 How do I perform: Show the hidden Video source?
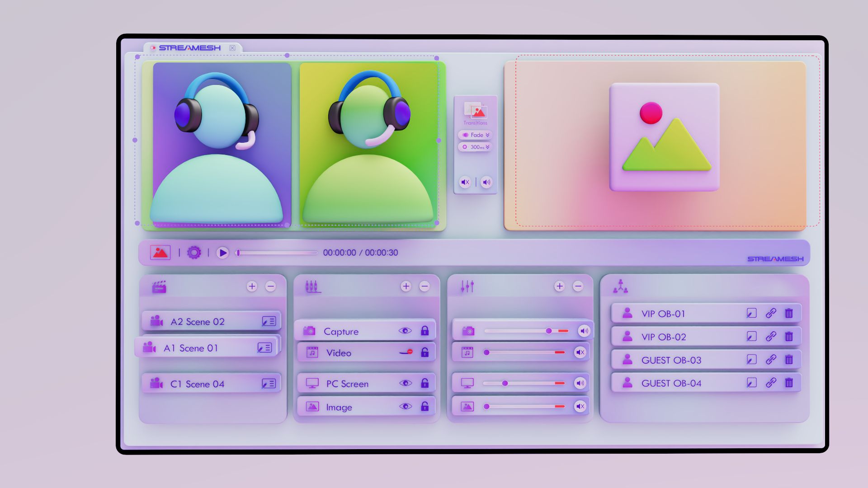coord(406,352)
